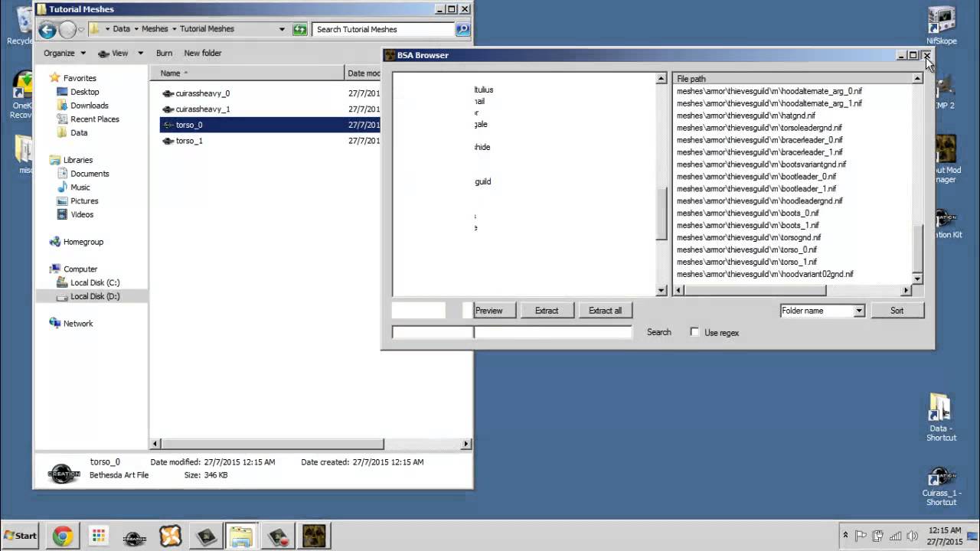The image size is (980, 551).
Task: Open the volume speaker tray icon
Action: (912, 536)
